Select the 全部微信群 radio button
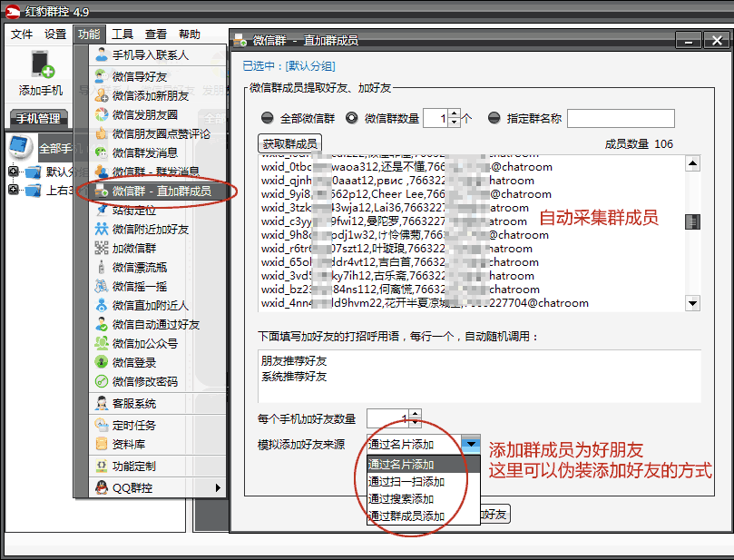 click(268, 118)
